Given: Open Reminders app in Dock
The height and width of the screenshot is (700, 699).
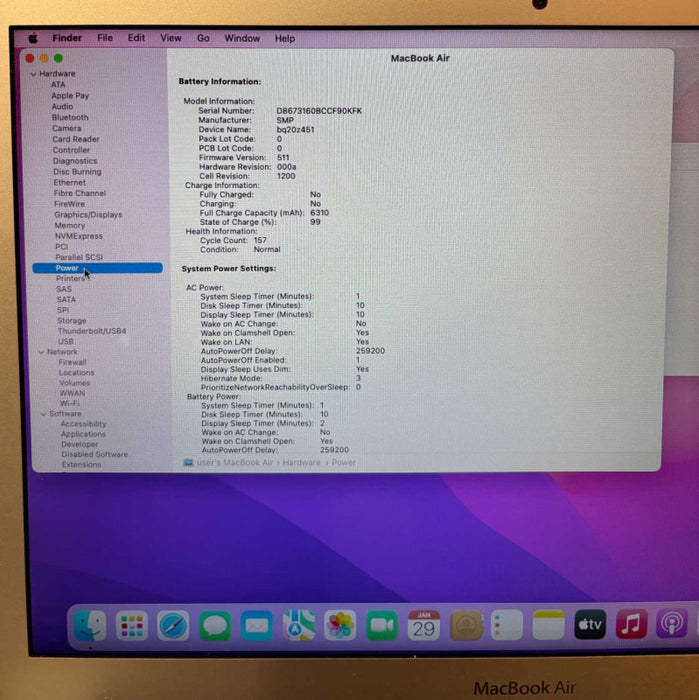Looking at the screenshot, I should [507, 625].
